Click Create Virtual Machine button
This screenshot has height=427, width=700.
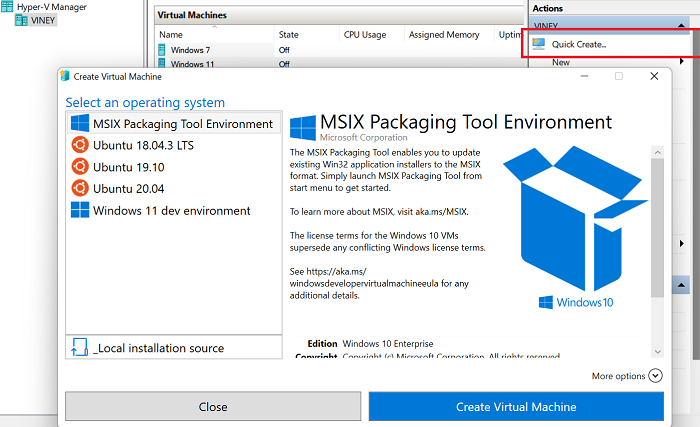click(516, 406)
